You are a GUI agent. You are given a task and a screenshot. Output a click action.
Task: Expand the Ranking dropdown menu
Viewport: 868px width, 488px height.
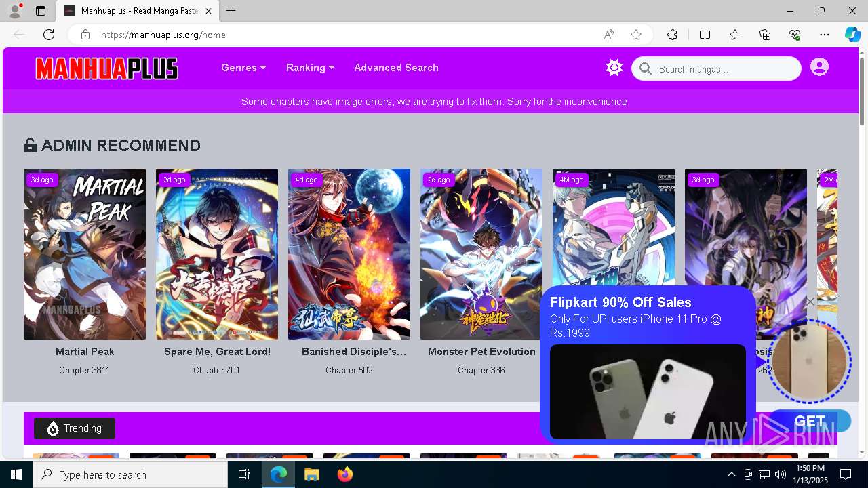pyautogui.click(x=311, y=68)
